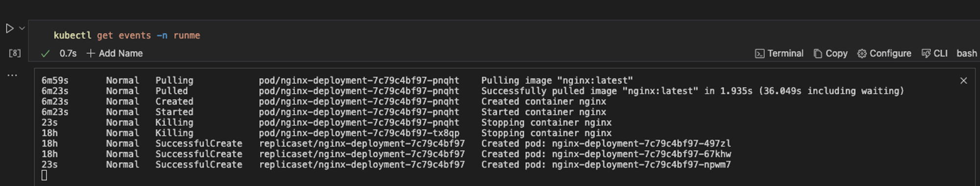Open the three-dot output actions menu
Viewport: 980px width, 186px height.
point(12,75)
